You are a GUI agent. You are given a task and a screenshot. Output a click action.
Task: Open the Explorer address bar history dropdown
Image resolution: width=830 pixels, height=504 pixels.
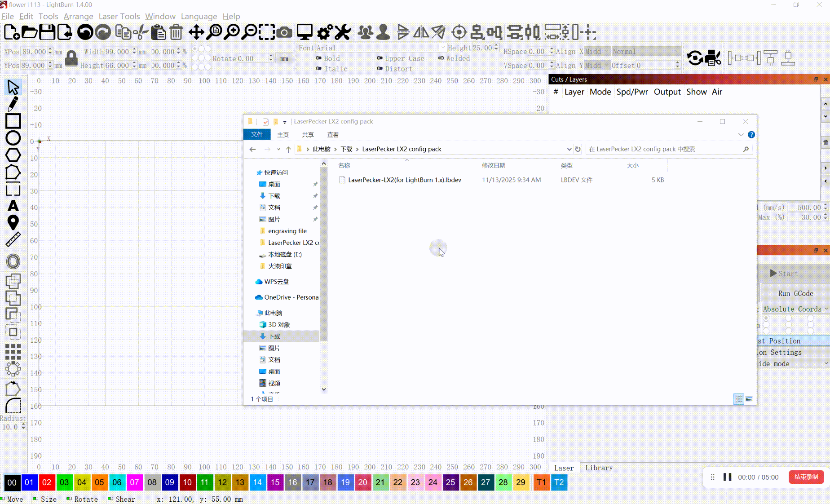[x=569, y=149]
